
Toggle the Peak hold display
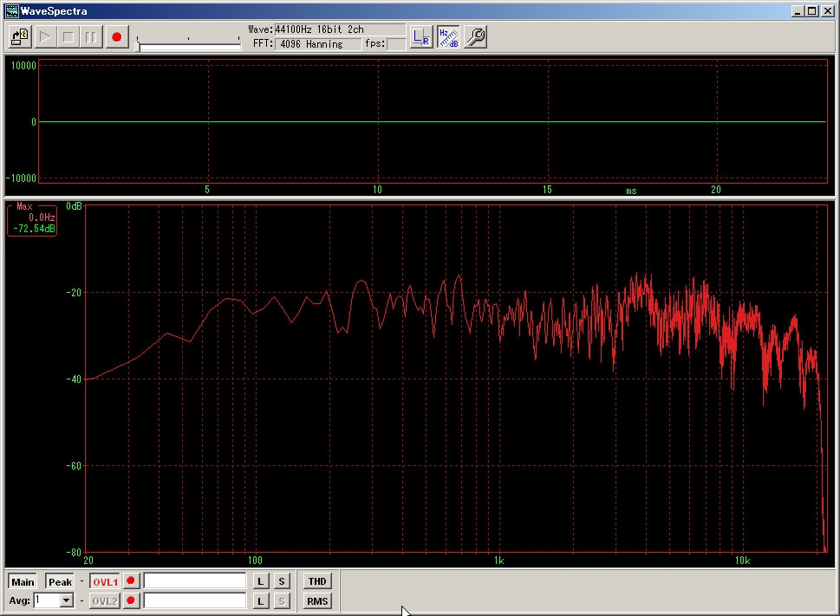pyautogui.click(x=60, y=581)
